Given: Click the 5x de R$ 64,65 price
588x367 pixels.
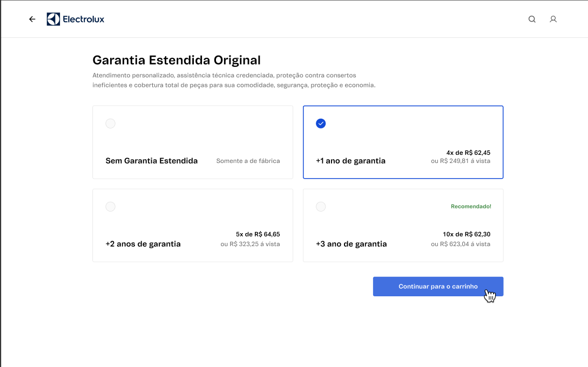Looking at the screenshot, I should point(258,234).
